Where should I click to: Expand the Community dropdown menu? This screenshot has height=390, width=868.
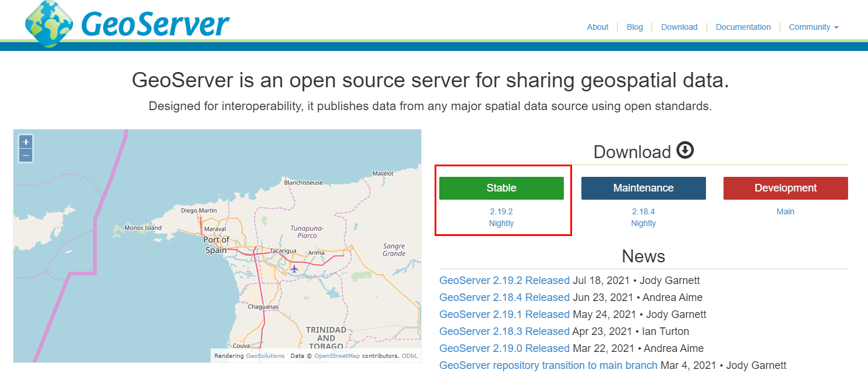814,27
